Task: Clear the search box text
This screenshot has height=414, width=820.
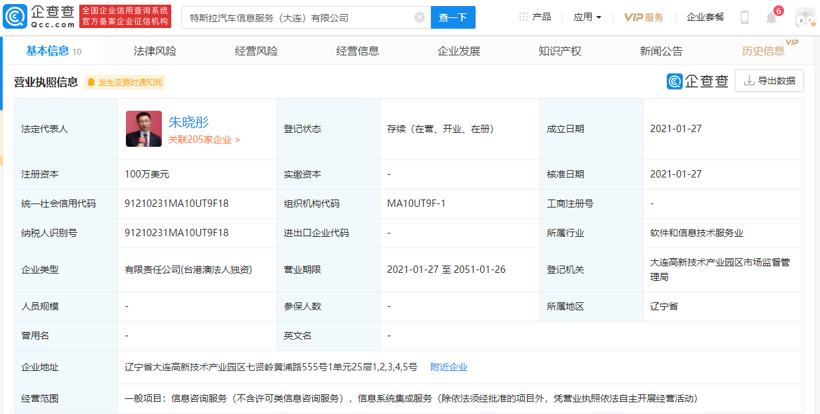Action: [419, 17]
